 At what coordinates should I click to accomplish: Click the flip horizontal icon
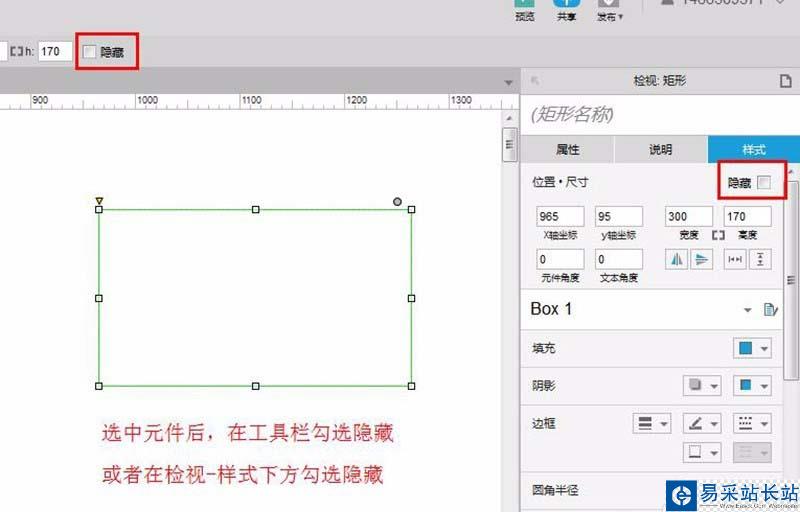(x=677, y=259)
